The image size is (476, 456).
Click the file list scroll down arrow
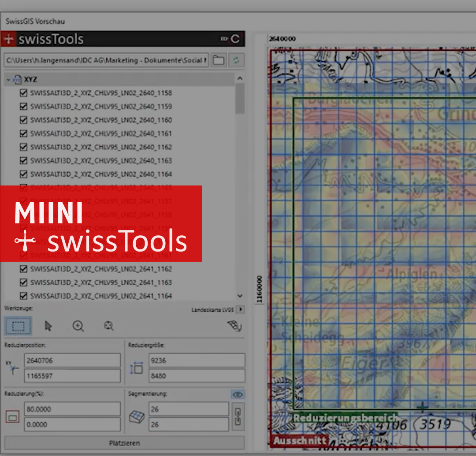pyautogui.click(x=240, y=296)
